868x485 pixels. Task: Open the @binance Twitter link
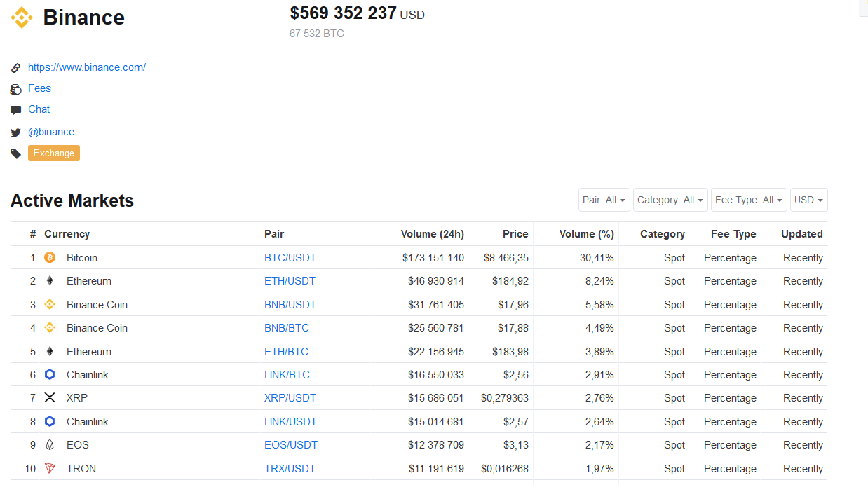pyautogui.click(x=51, y=132)
